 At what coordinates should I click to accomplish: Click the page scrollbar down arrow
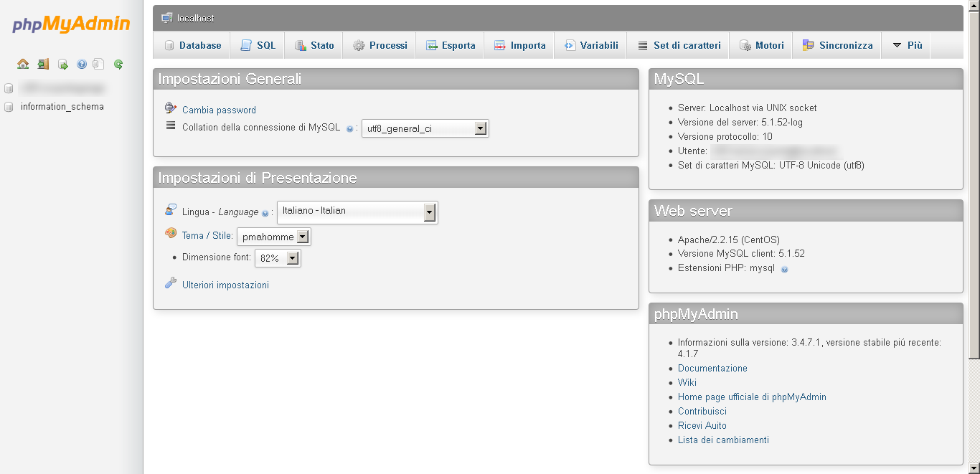pyautogui.click(x=974, y=468)
